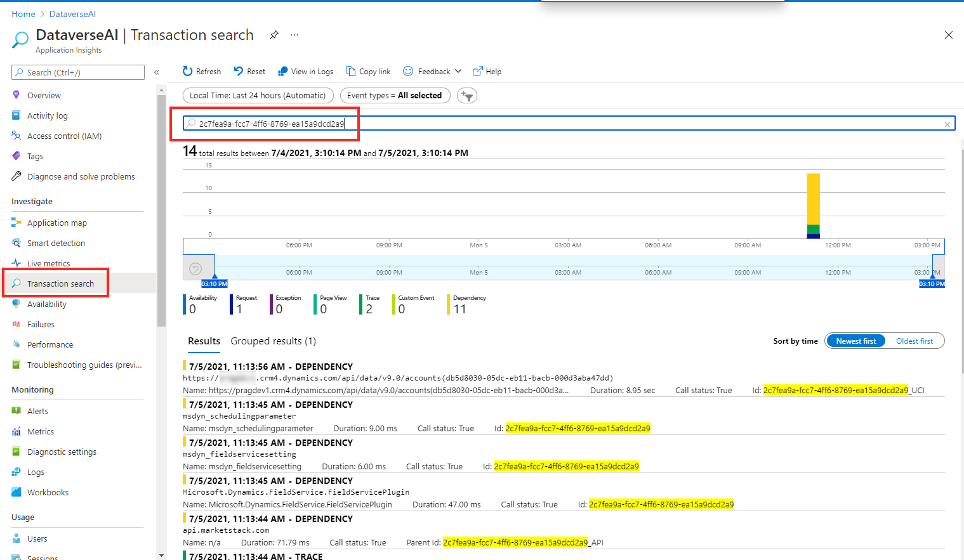Open View in Logs
The width and height of the screenshot is (964, 560).
click(x=305, y=71)
